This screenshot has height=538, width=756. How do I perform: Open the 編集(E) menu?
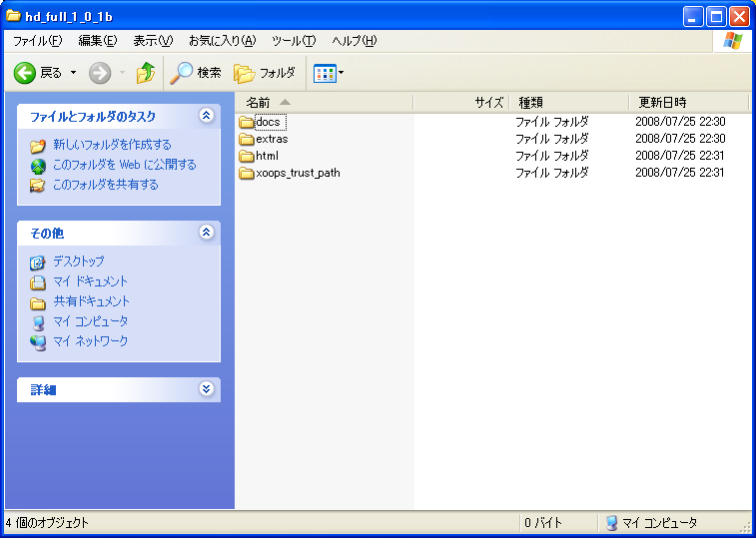98,41
